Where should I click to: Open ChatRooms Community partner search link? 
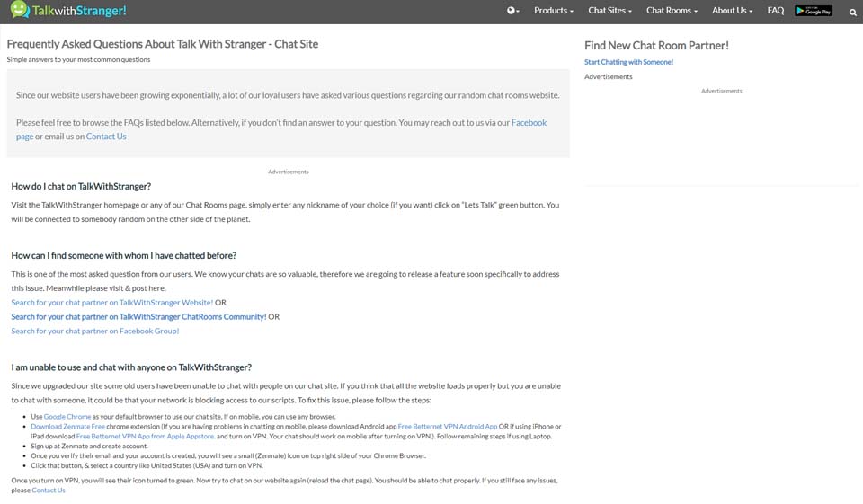coord(138,316)
